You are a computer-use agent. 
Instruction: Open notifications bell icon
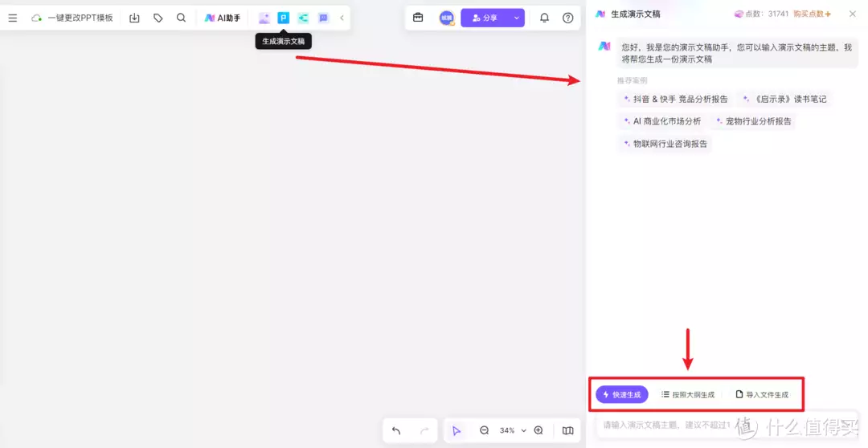tap(545, 18)
